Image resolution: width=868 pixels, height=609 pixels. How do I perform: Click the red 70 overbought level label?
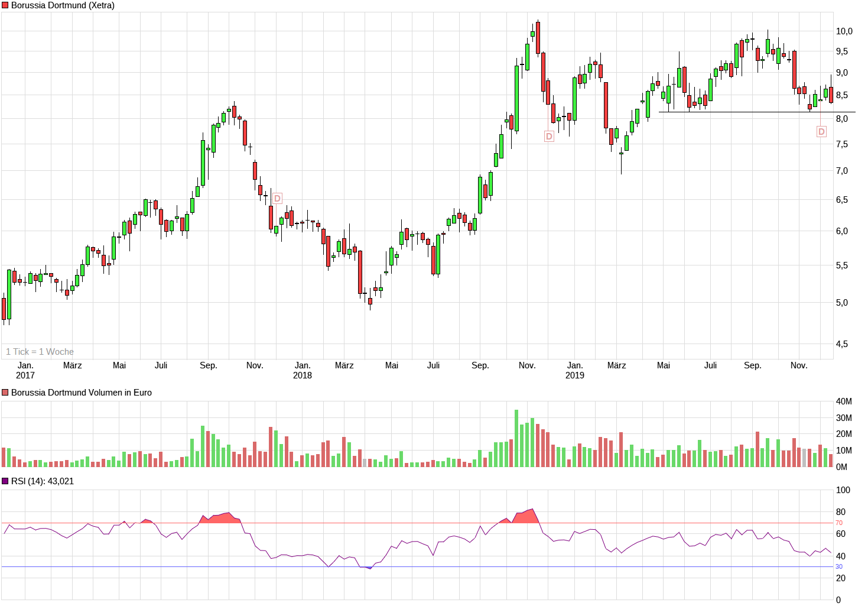coord(839,523)
